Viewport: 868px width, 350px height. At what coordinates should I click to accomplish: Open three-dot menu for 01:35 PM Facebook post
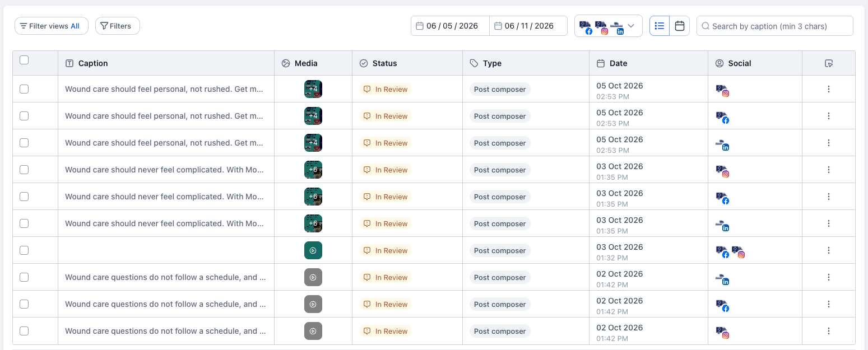pos(829,197)
